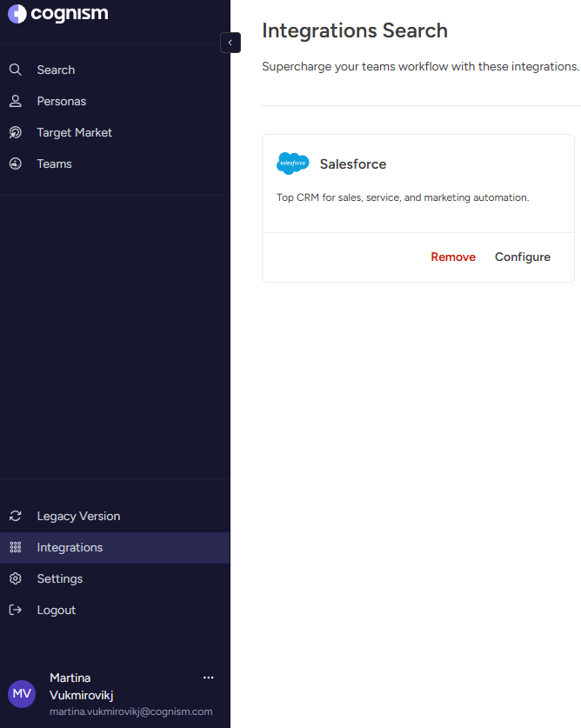Open the Settings menu item
The height and width of the screenshot is (728, 581).
59,578
